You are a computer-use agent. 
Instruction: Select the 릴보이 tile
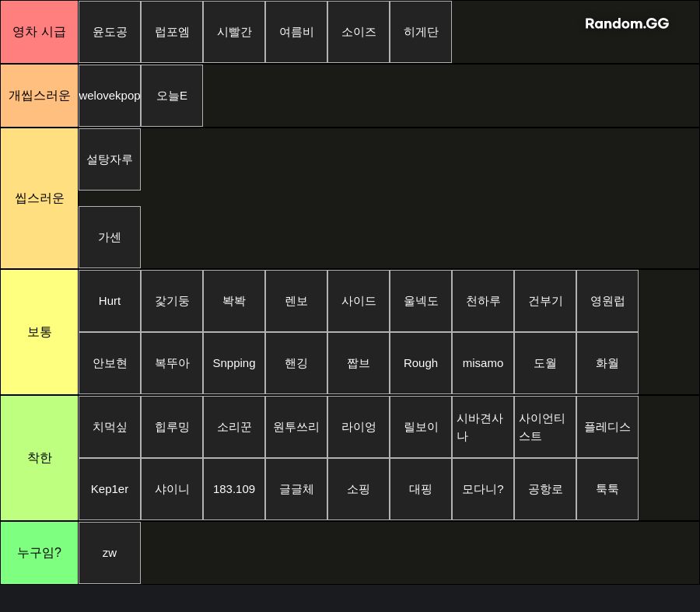421,427
